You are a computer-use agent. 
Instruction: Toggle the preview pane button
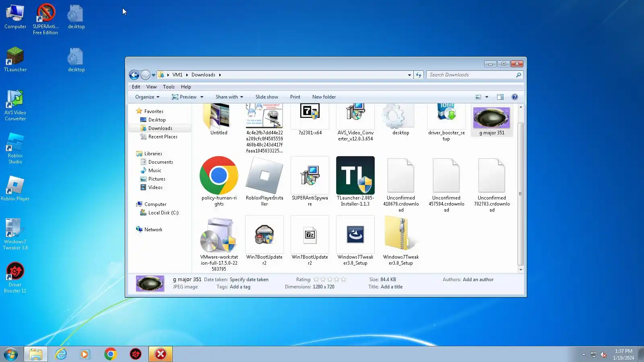coord(500,97)
